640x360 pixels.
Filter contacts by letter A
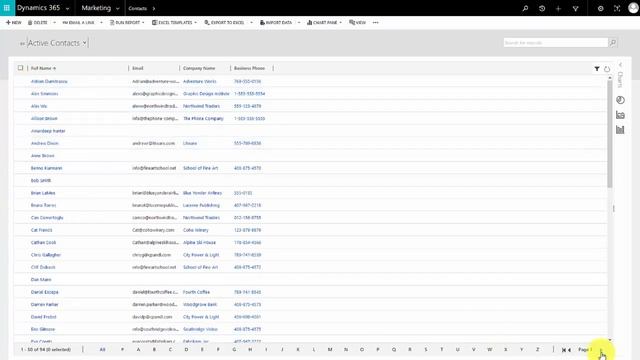138,349
